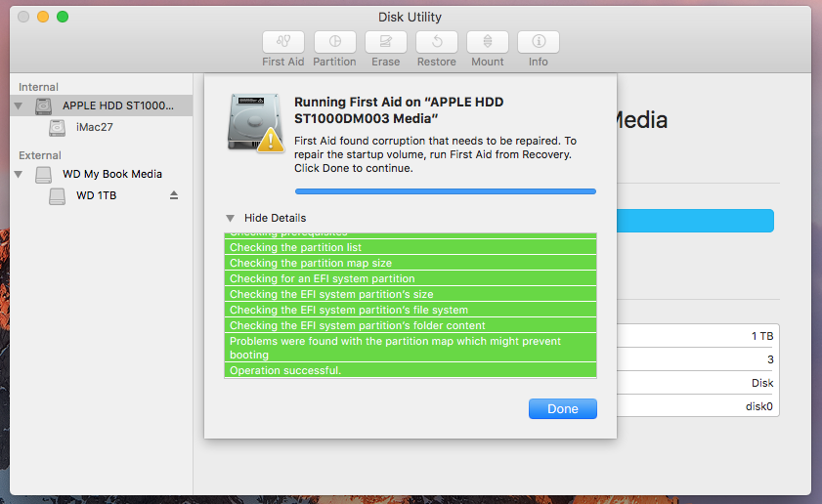This screenshot has width=822, height=504.
Task: Click the Restore toolbar icon
Action: (437, 42)
